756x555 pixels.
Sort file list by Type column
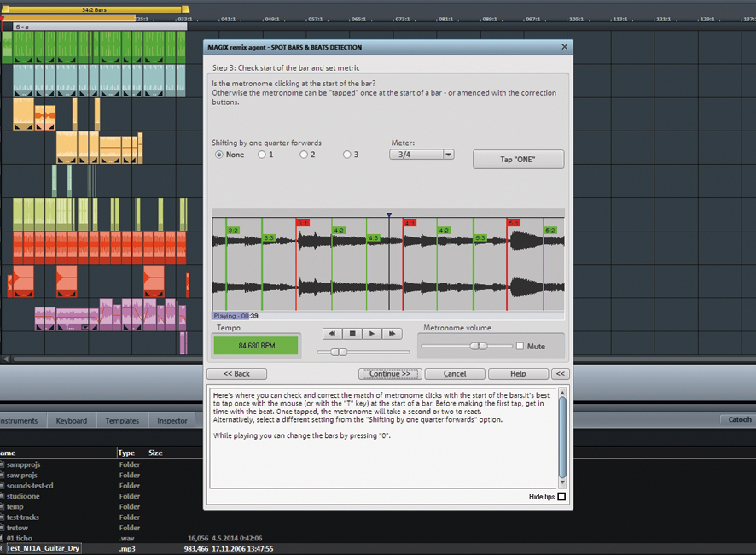pos(126,453)
